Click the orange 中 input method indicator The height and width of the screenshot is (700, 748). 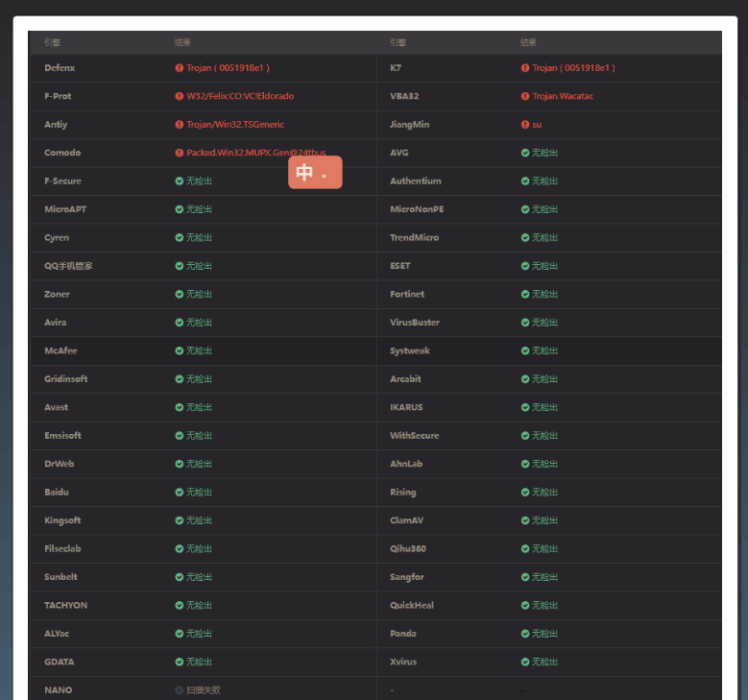point(315,173)
